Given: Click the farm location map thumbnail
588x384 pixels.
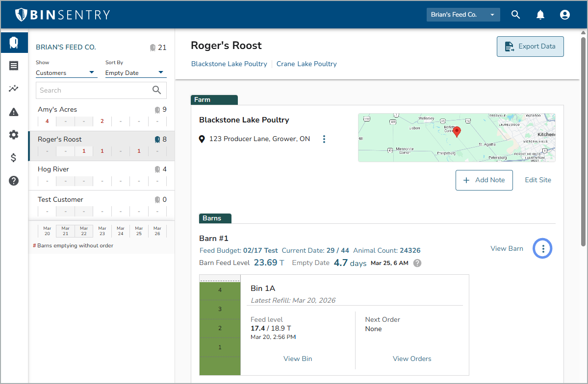Looking at the screenshot, I should pyautogui.click(x=457, y=138).
